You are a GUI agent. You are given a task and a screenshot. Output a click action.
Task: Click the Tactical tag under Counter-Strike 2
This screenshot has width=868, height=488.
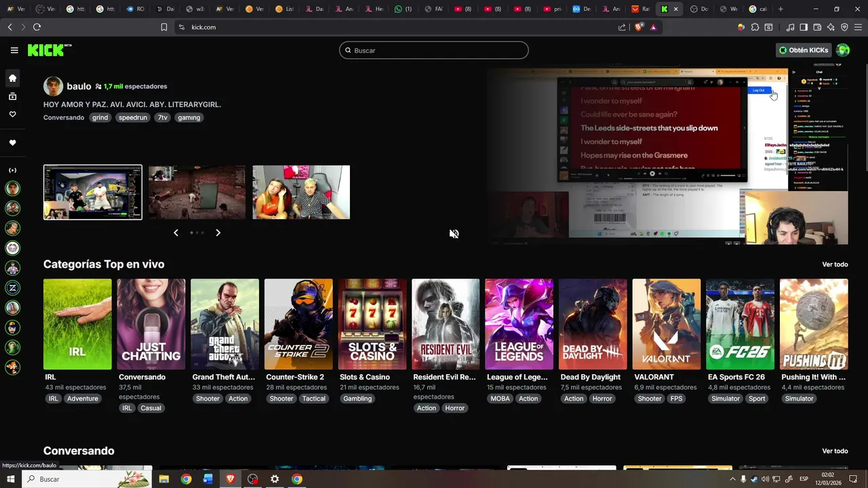(x=314, y=399)
